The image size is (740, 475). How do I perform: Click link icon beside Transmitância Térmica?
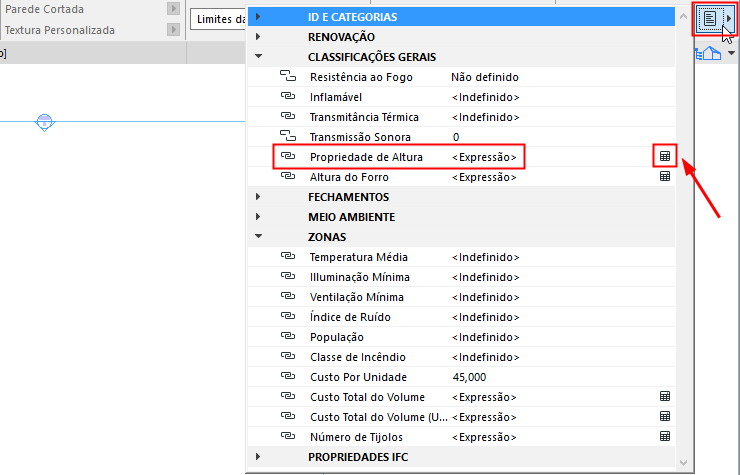288,116
